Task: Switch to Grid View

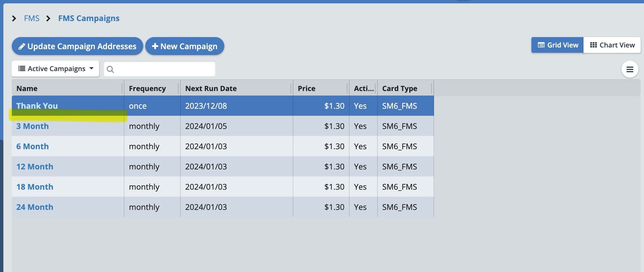Action: (x=557, y=45)
